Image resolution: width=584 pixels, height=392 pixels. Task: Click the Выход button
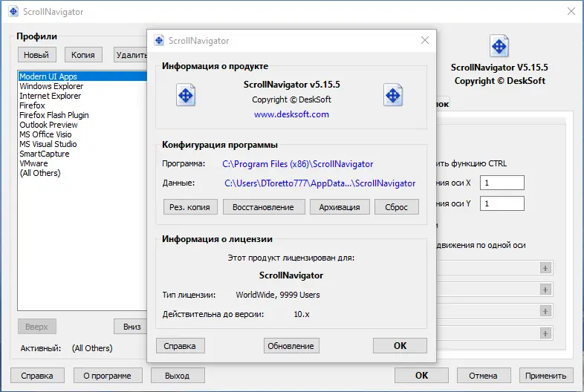(x=178, y=376)
